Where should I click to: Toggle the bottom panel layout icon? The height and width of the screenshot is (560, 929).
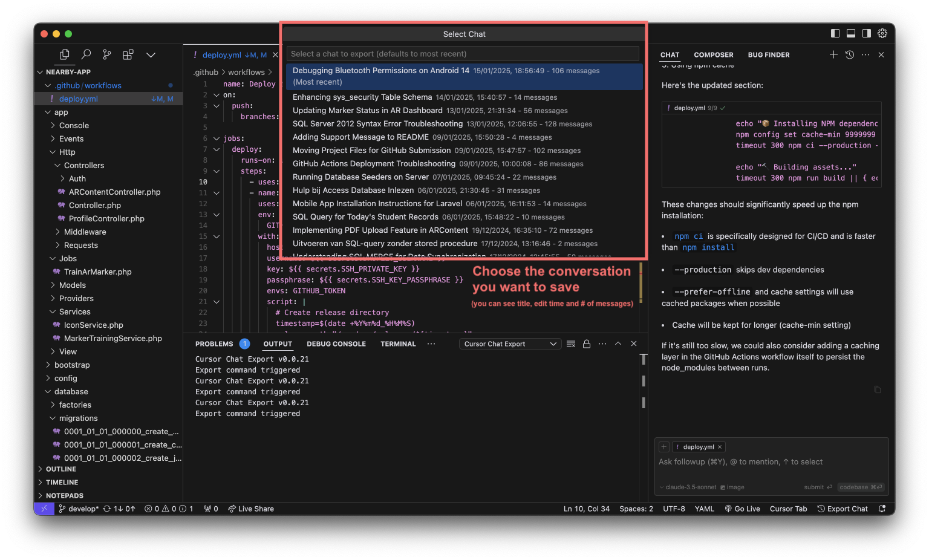[x=851, y=33]
